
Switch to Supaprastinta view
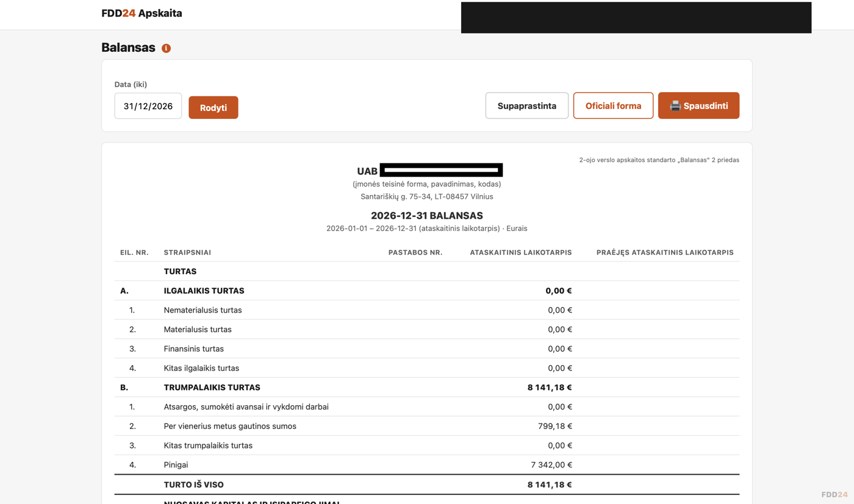[x=527, y=106]
